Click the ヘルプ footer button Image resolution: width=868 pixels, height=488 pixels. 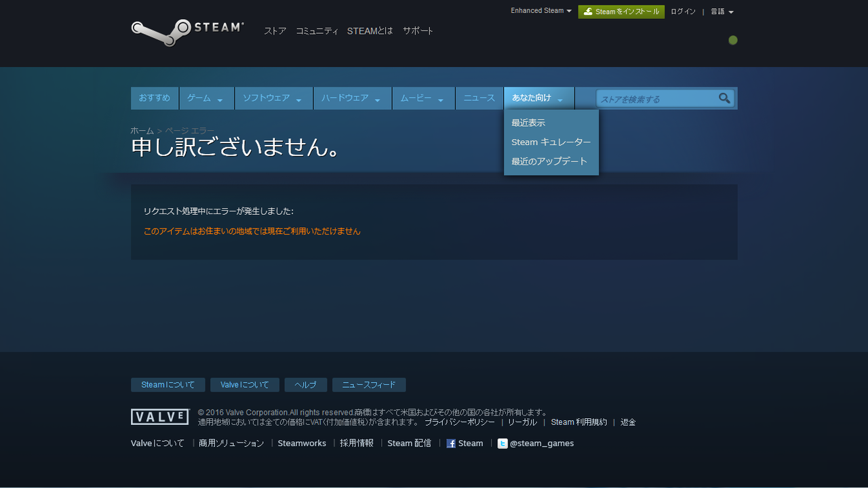306,385
